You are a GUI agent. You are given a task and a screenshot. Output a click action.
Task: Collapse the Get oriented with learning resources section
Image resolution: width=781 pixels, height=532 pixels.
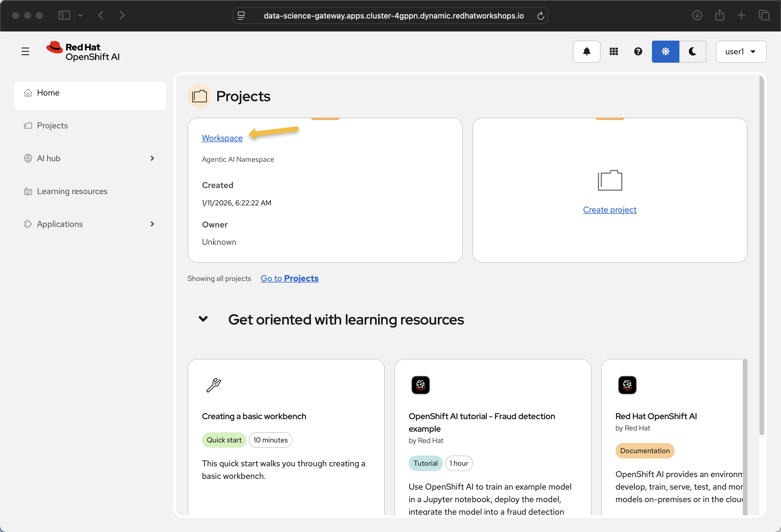(203, 319)
